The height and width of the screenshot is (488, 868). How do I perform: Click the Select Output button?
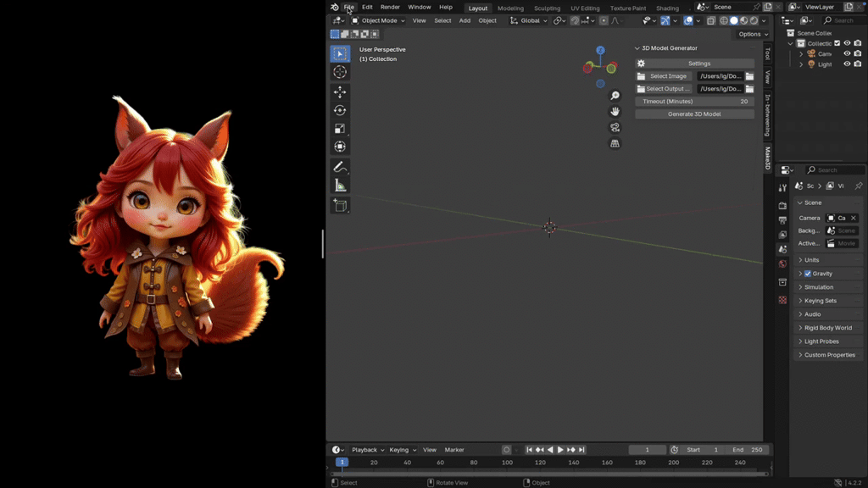click(x=663, y=88)
